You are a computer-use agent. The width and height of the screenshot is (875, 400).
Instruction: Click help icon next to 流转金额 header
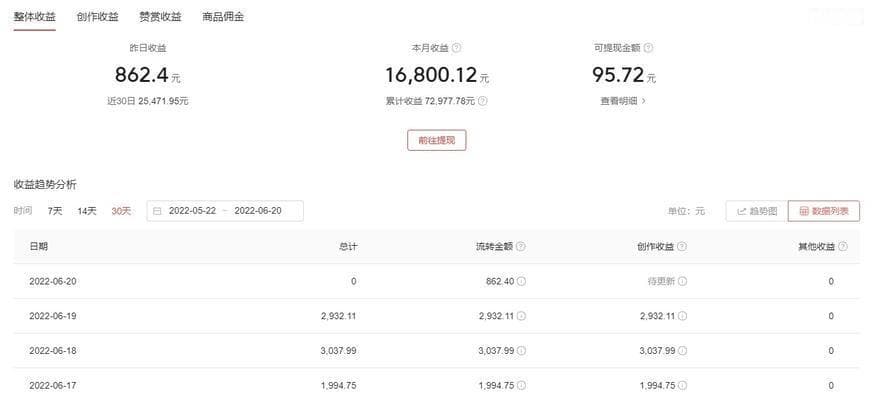point(521,247)
